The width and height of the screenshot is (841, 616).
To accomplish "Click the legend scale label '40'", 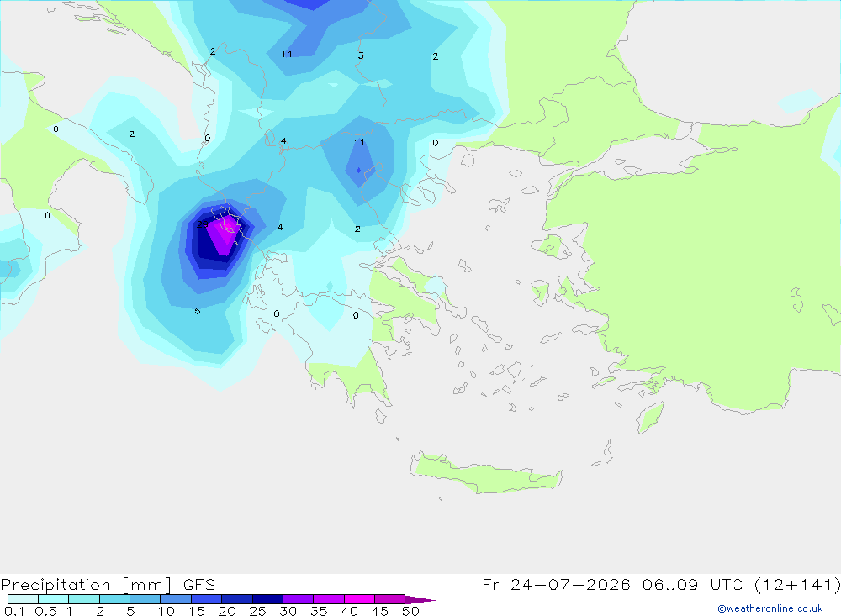I will (x=350, y=611).
